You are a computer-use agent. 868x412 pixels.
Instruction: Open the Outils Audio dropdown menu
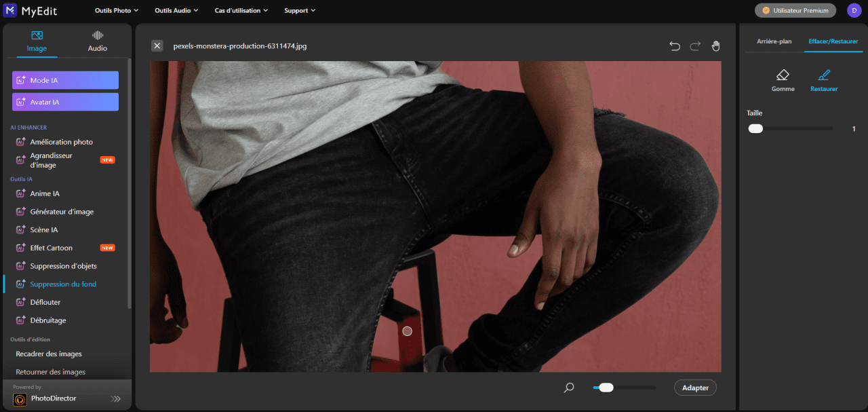coord(176,11)
